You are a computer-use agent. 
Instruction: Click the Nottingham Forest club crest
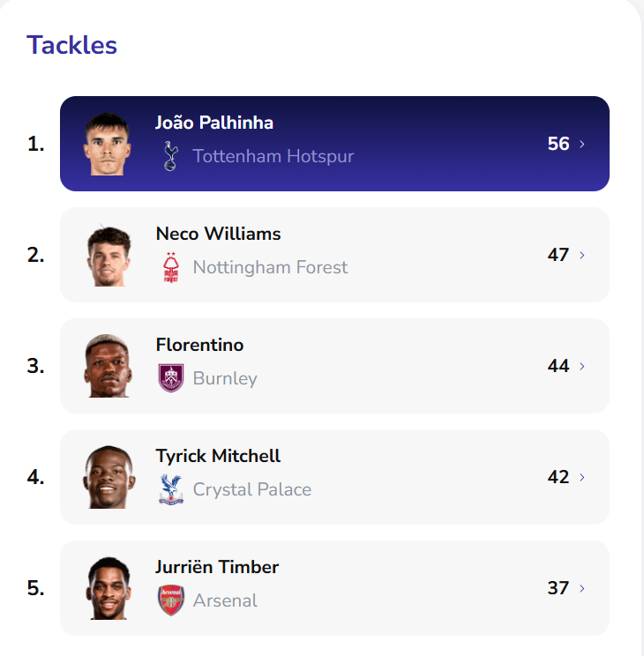pos(170,267)
